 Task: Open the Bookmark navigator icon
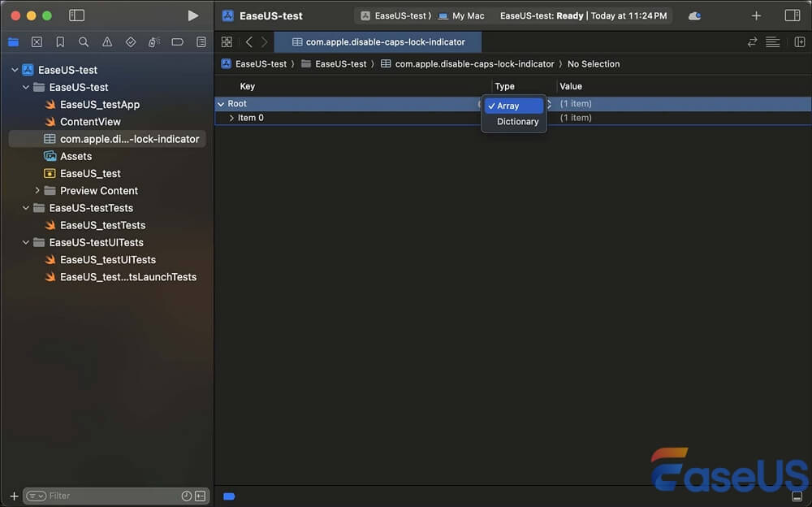click(60, 42)
